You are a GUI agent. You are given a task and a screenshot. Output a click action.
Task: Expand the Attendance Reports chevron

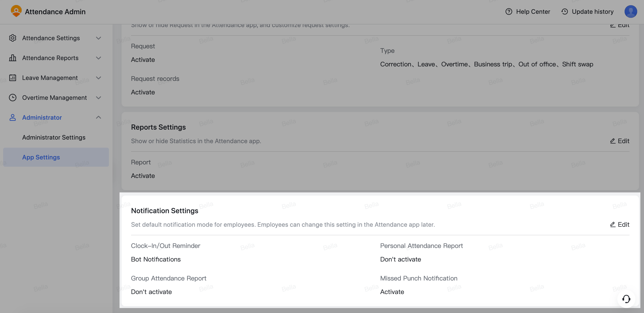point(99,58)
